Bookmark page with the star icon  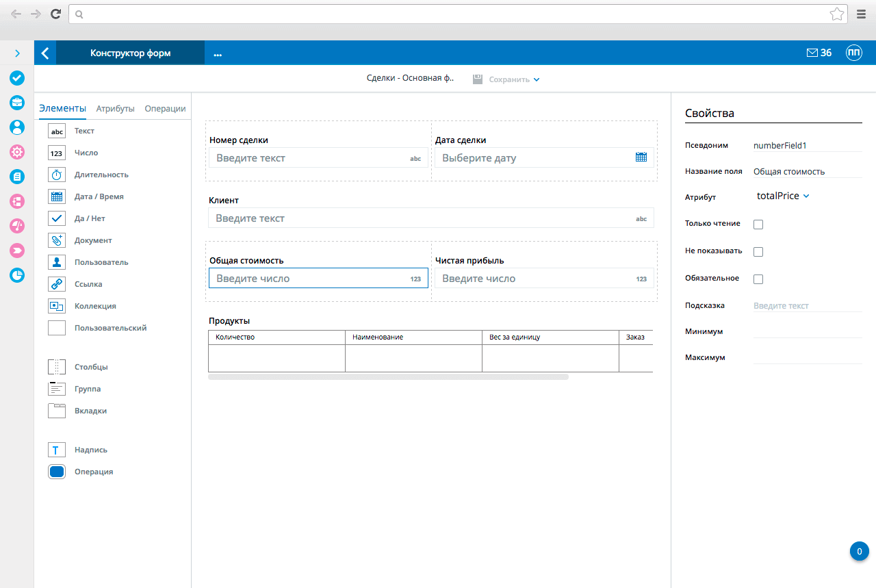836,14
